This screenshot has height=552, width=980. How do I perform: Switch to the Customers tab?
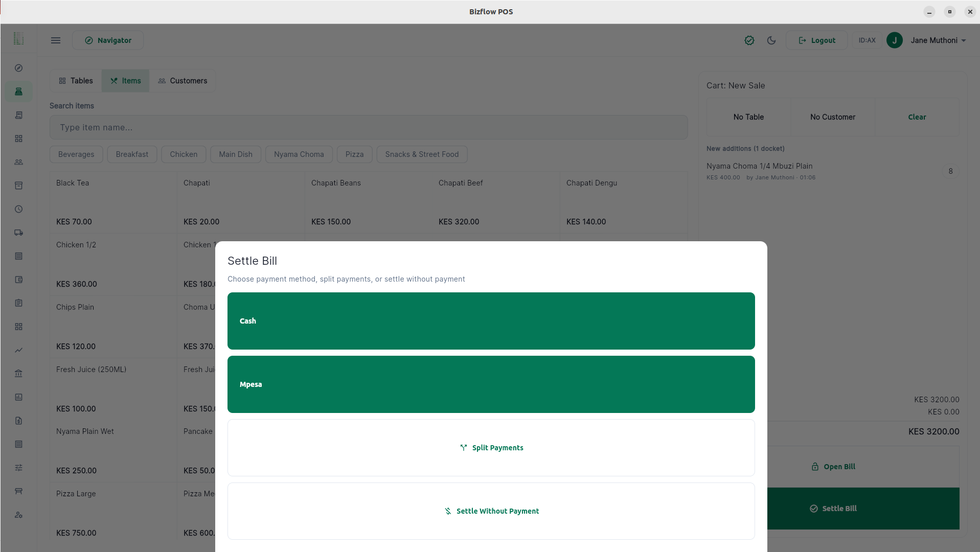click(183, 81)
